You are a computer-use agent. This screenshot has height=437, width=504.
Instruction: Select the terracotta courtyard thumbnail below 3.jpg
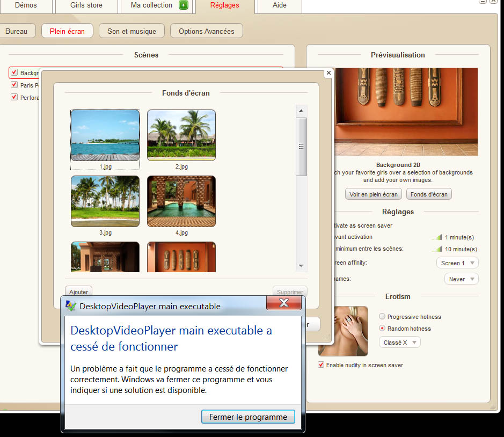[x=105, y=257]
